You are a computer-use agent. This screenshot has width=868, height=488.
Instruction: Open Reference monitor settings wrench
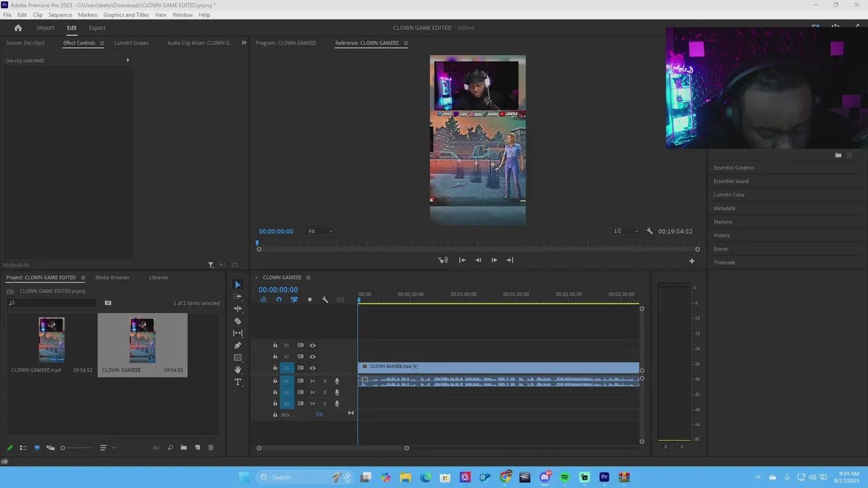coord(650,231)
